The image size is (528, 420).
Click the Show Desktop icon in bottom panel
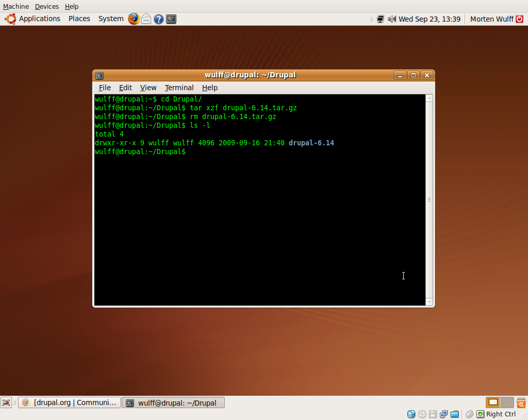pos(6,402)
